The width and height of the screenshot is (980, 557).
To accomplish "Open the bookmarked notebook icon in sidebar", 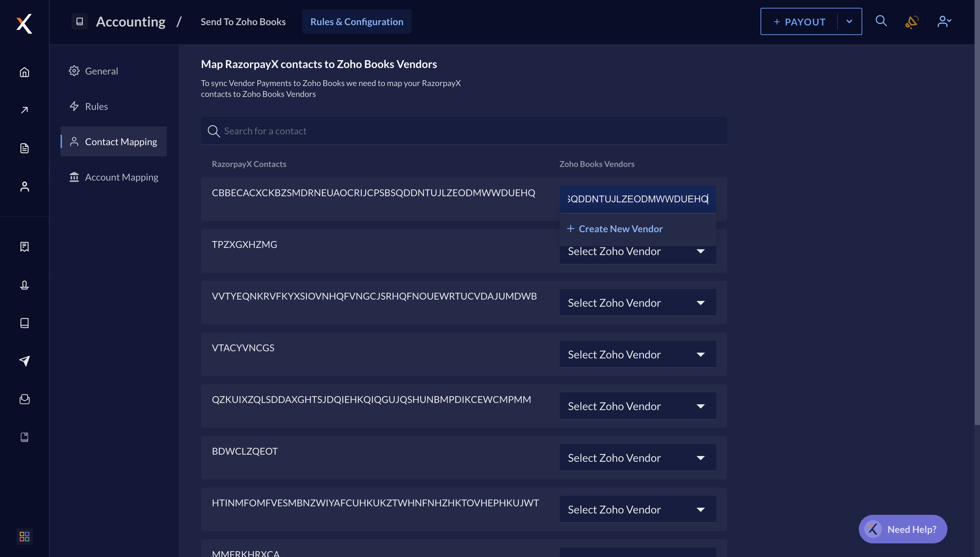I will tap(24, 437).
